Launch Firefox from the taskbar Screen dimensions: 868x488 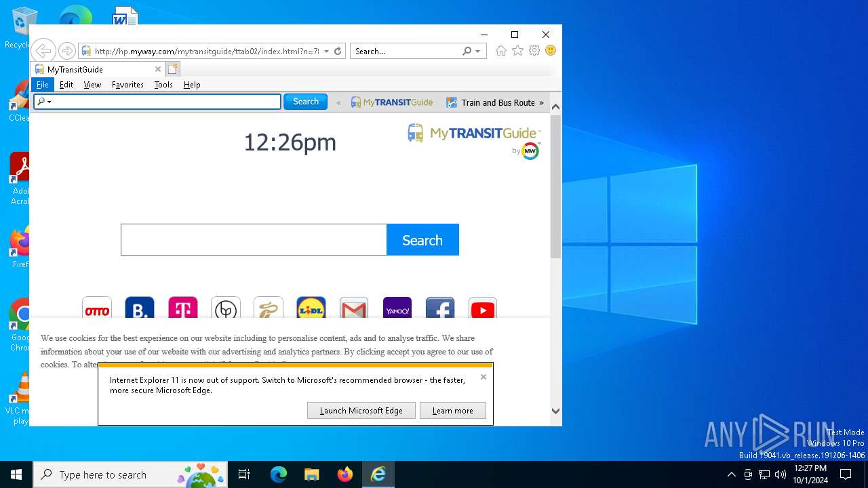point(345,474)
